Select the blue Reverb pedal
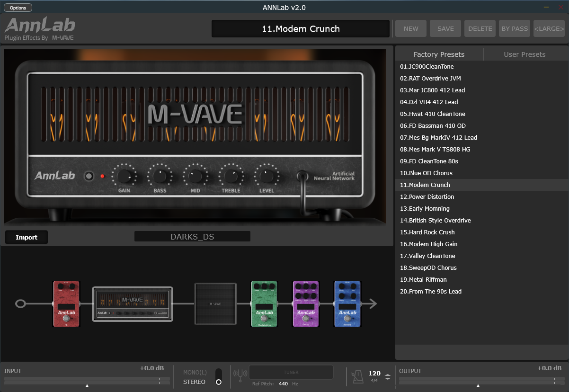 (x=347, y=303)
